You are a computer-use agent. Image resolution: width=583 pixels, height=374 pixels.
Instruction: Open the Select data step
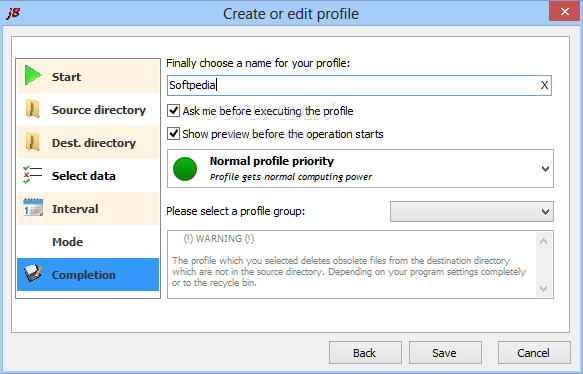tap(88, 175)
